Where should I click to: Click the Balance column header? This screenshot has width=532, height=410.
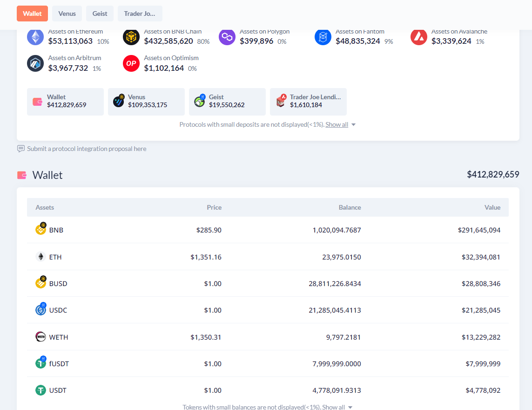click(x=350, y=207)
